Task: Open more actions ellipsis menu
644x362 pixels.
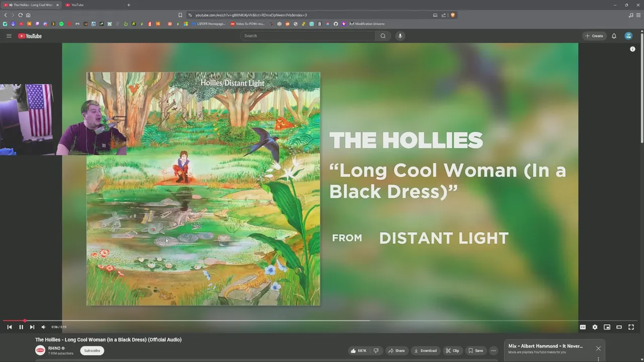Action: pos(494,350)
